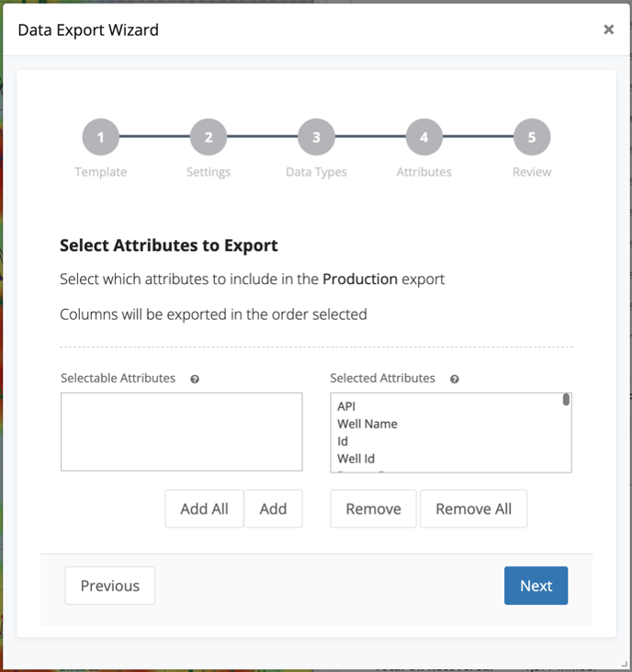Proceed with the Next button
The image size is (632, 672).
pos(536,586)
